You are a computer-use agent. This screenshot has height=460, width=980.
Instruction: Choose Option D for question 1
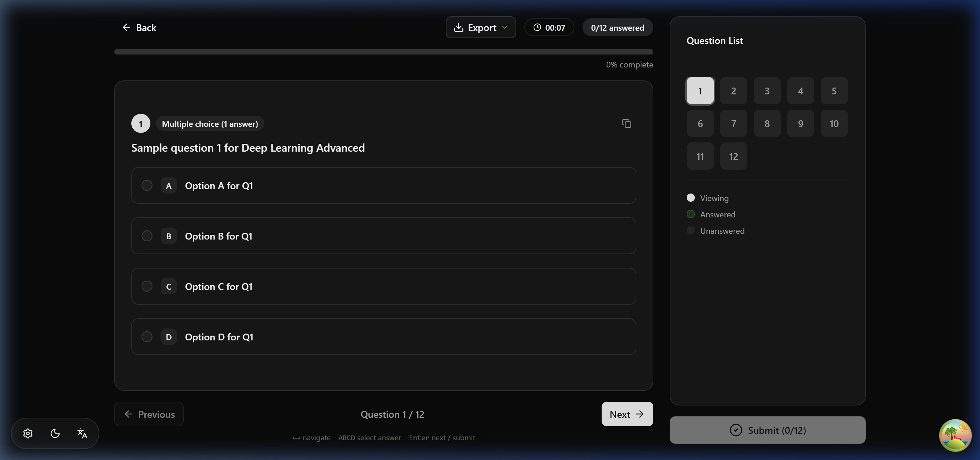pyautogui.click(x=383, y=337)
